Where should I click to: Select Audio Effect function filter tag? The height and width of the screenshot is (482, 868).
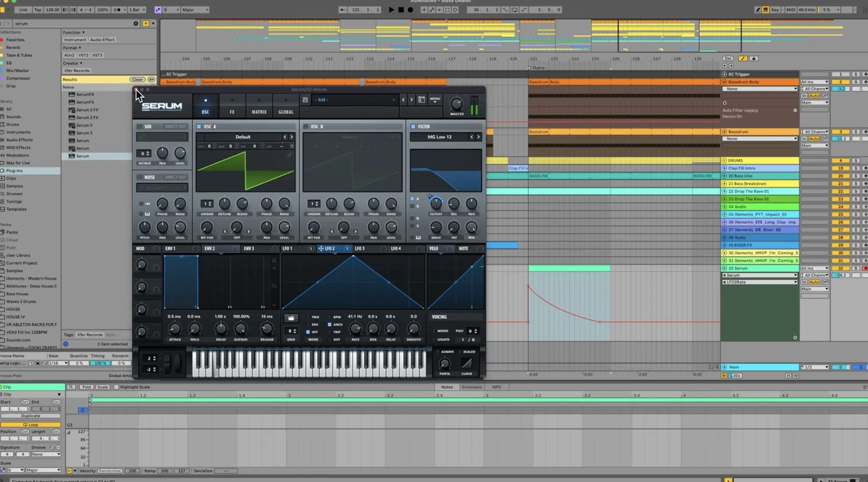coord(102,40)
